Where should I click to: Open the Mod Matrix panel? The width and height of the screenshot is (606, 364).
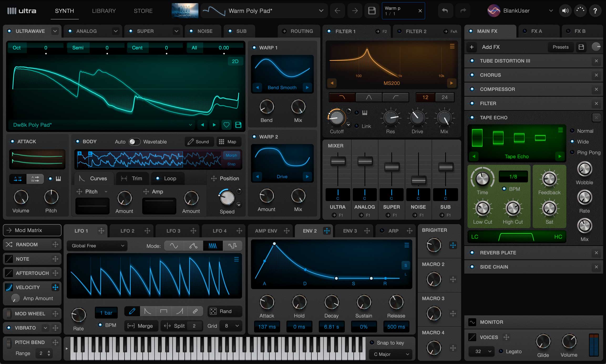point(32,230)
